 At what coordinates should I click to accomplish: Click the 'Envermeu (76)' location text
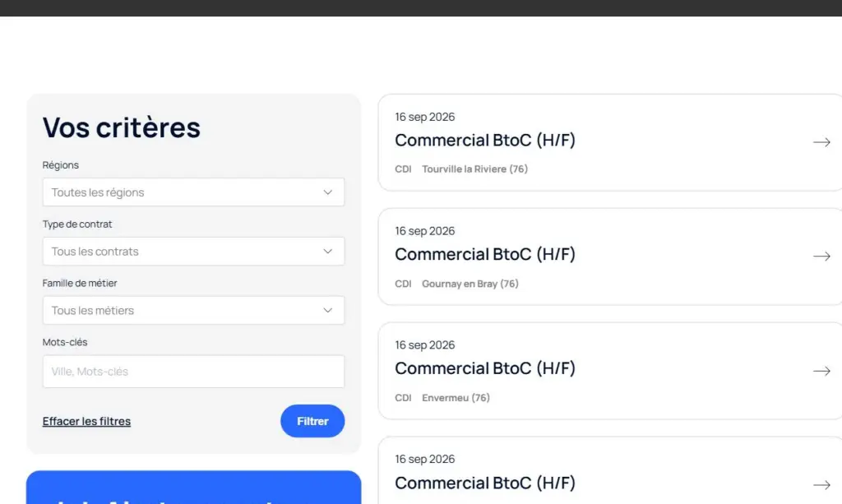pyautogui.click(x=456, y=398)
